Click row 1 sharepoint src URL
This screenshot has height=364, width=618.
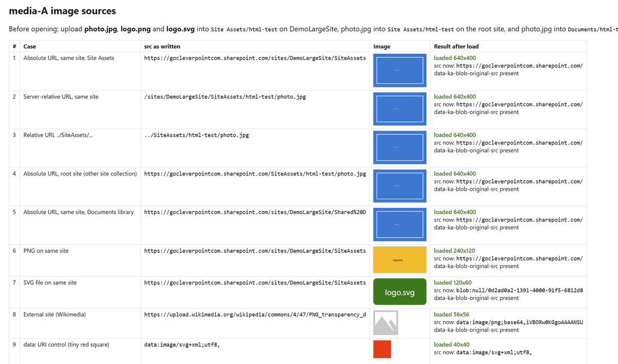click(x=255, y=58)
